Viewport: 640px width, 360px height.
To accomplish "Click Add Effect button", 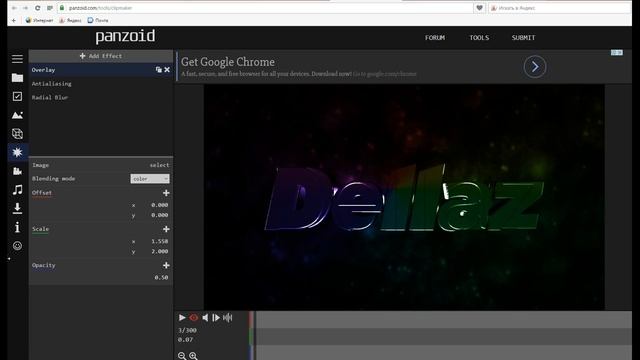I will click(101, 56).
